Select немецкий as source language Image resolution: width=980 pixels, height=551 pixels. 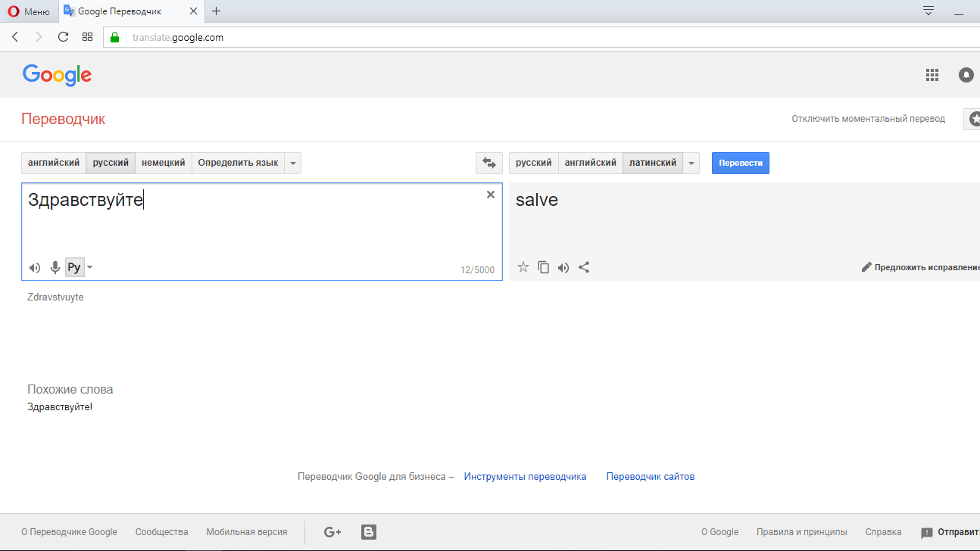(x=164, y=163)
